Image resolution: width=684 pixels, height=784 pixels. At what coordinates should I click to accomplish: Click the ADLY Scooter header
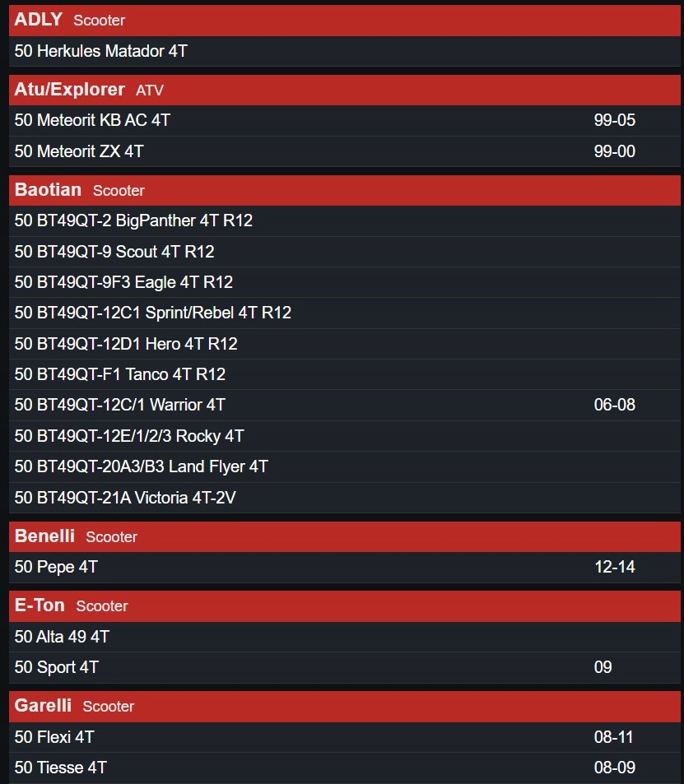click(344, 21)
